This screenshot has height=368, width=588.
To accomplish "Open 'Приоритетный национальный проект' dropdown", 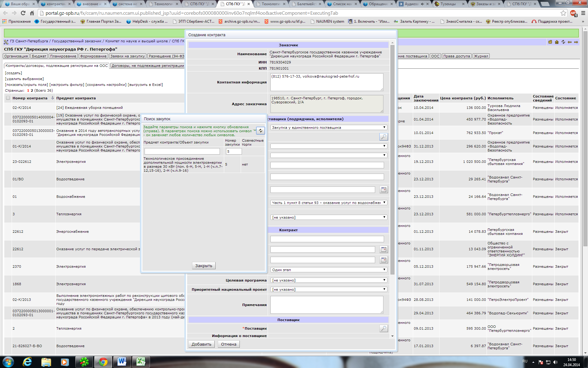I will pyautogui.click(x=329, y=289).
